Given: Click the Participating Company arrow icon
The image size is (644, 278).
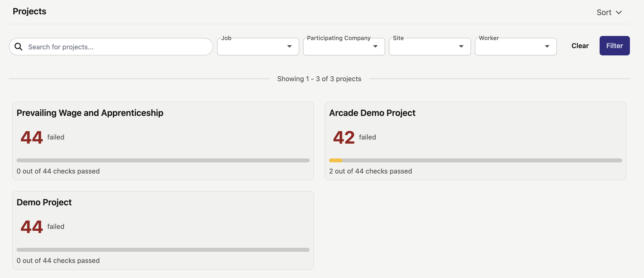Looking at the screenshot, I should [375, 46].
